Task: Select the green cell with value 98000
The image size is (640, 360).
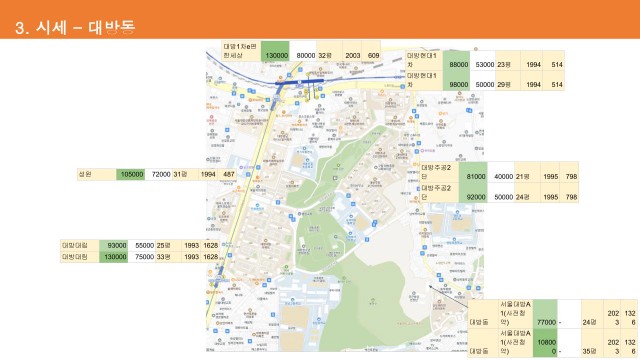Action: pyautogui.click(x=456, y=80)
